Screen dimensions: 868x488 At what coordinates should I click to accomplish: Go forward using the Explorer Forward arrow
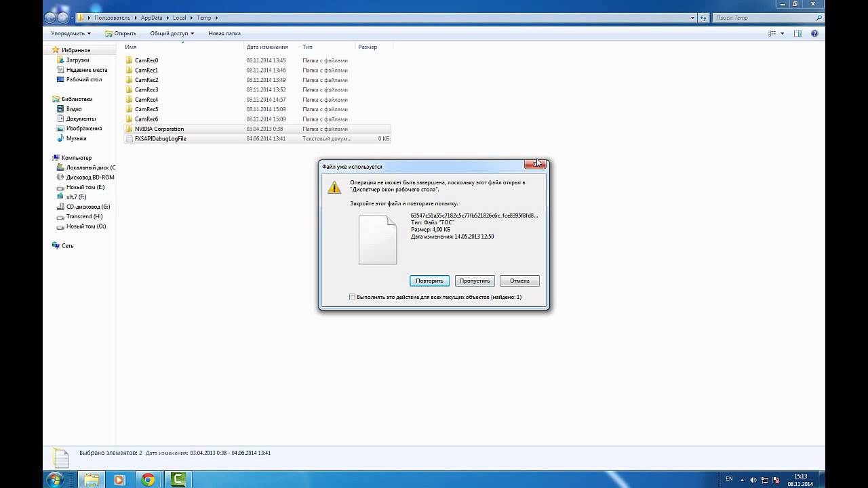pyautogui.click(x=63, y=18)
